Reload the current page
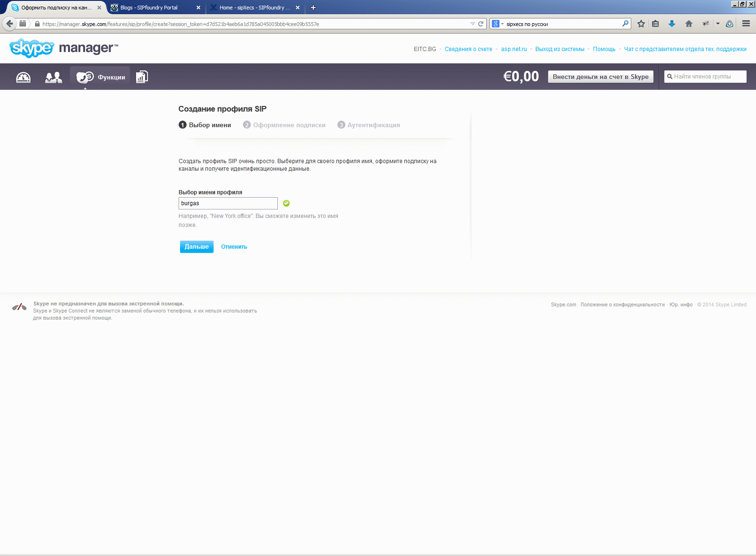The image size is (756, 556). [481, 24]
